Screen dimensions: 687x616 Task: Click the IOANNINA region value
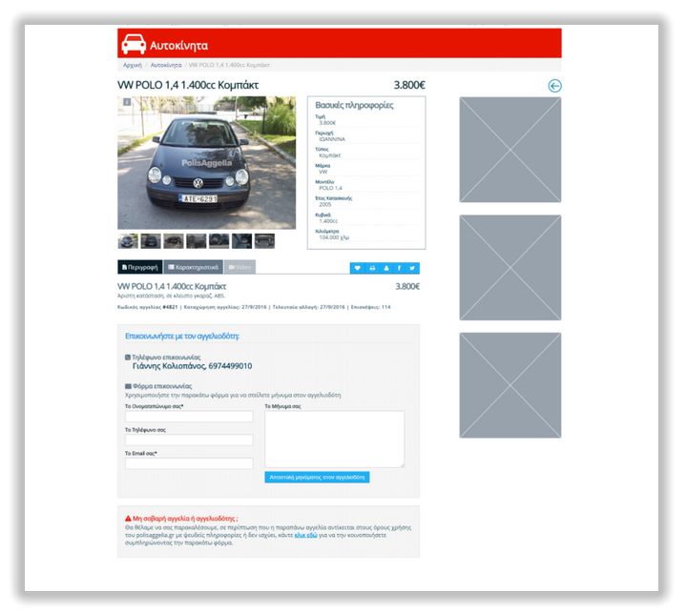332,139
